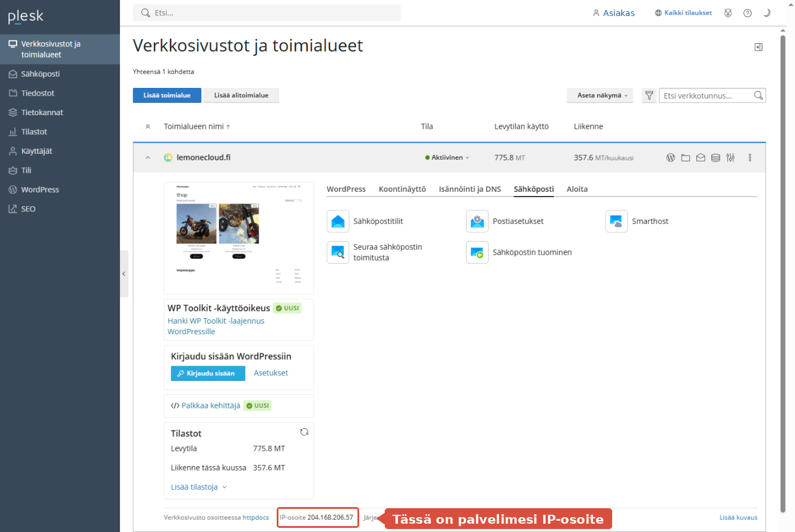
Task: Expand Lisää tilastoja section
Action: point(199,487)
